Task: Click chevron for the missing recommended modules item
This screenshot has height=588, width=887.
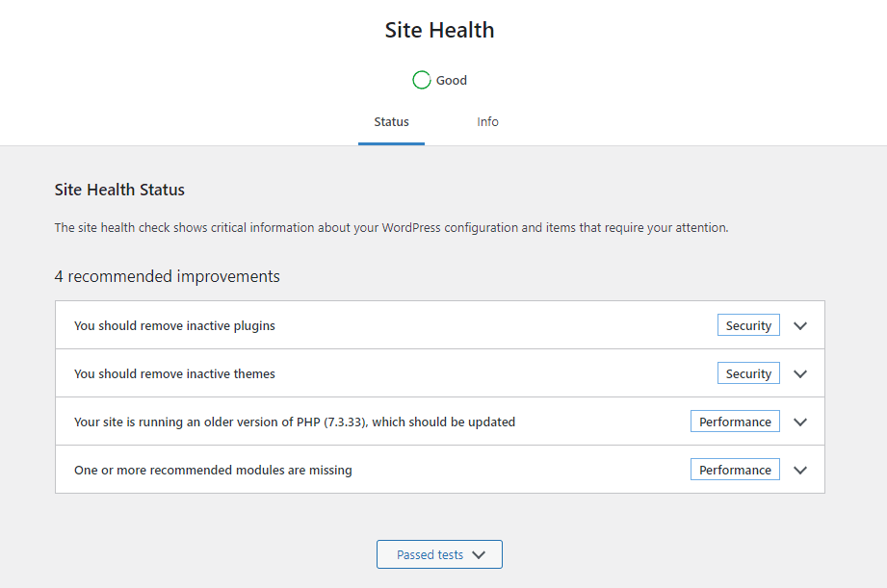Action: [x=799, y=471]
